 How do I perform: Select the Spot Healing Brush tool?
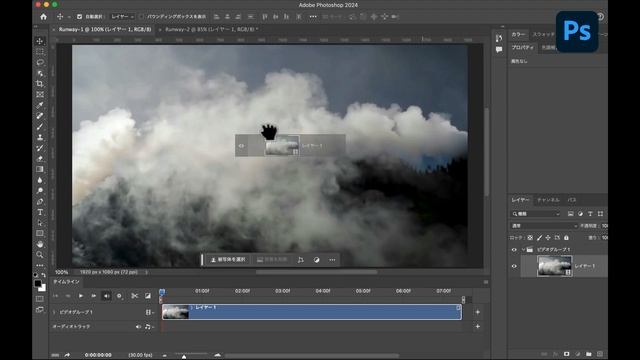coord(40,116)
